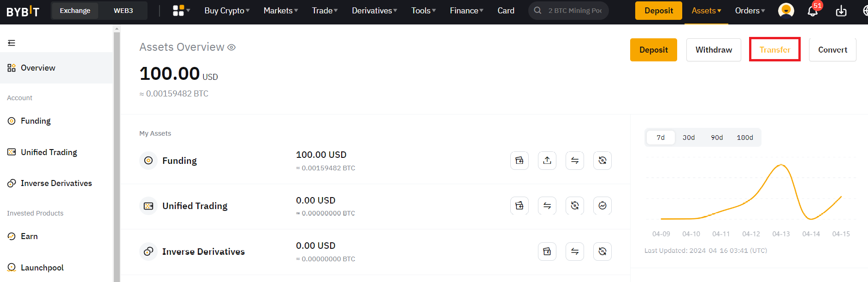Switch to the Exchange tab

(75, 11)
